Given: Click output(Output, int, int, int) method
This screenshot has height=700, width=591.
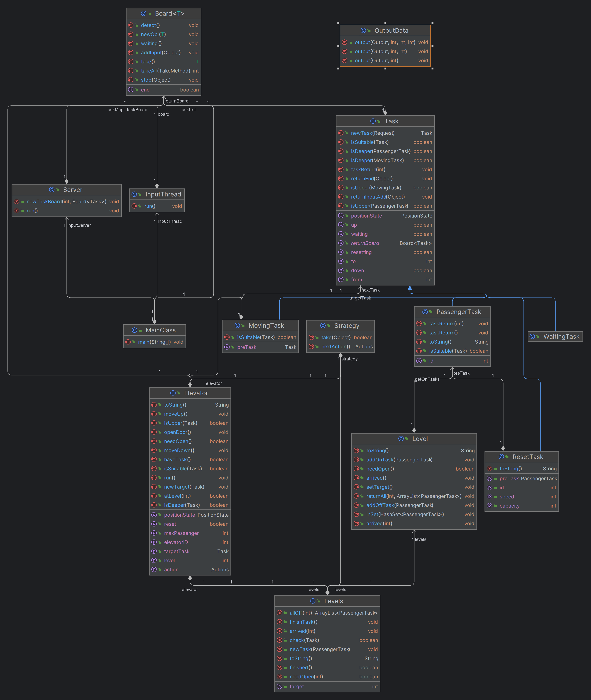Looking at the screenshot, I should coord(385,42).
